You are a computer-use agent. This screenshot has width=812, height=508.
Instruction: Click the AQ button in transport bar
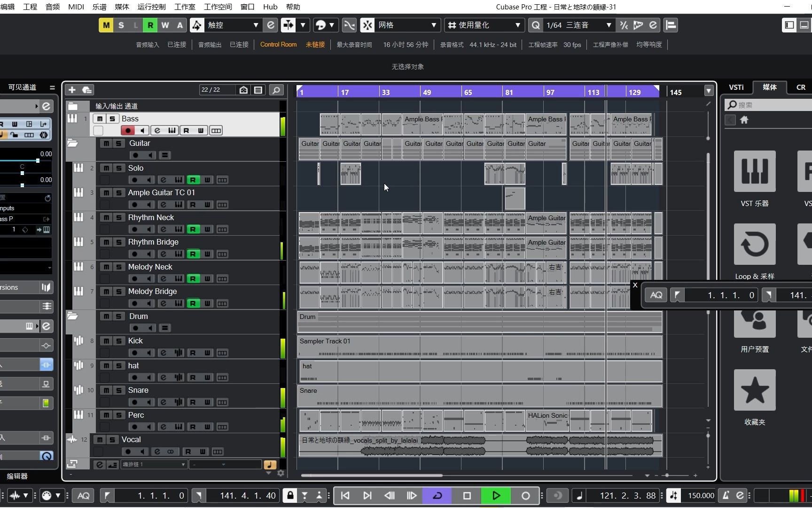click(84, 495)
